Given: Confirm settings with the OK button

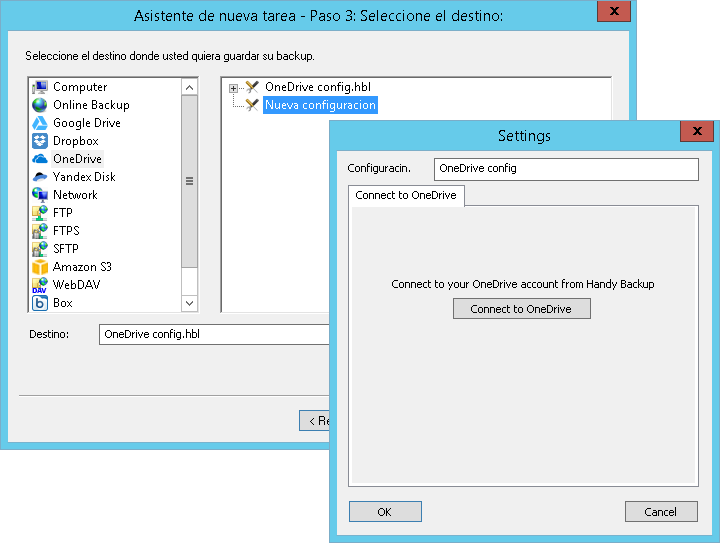Looking at the screenshot, I should coord(385,512).
